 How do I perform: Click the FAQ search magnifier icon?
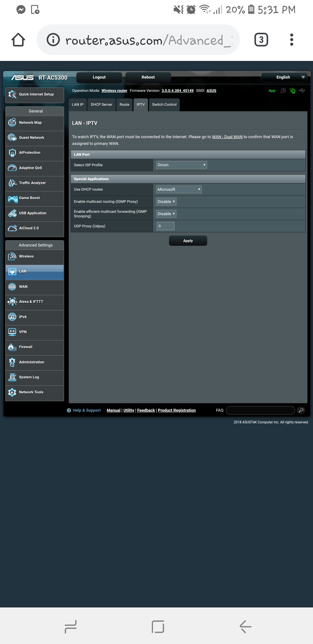click(301, 410)
